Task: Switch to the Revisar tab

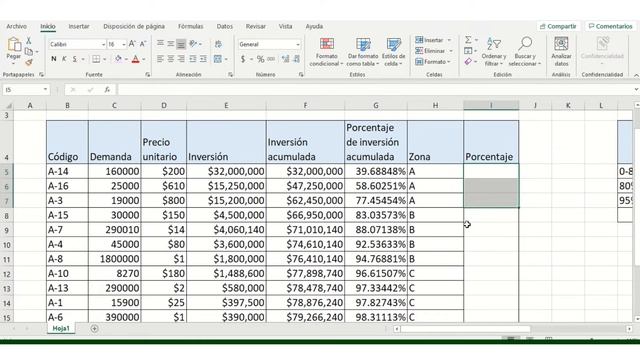Action: tap(256, 26)
